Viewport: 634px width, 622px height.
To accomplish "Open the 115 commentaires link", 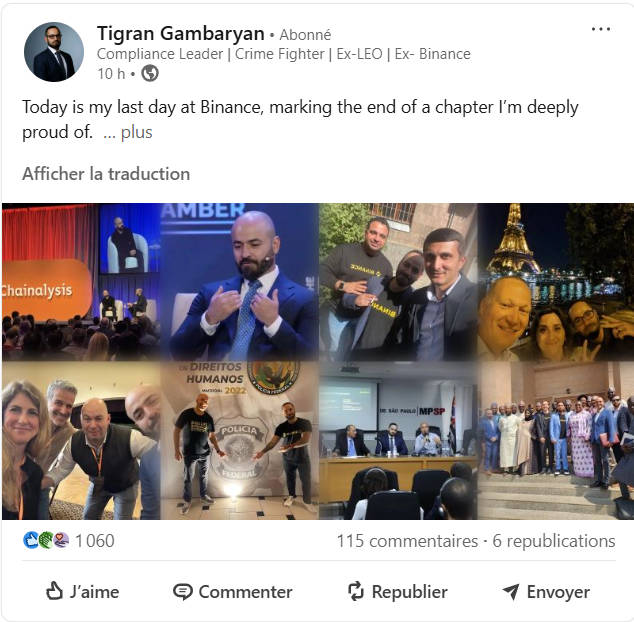I will pyautogui.click(x=408, y=541).
